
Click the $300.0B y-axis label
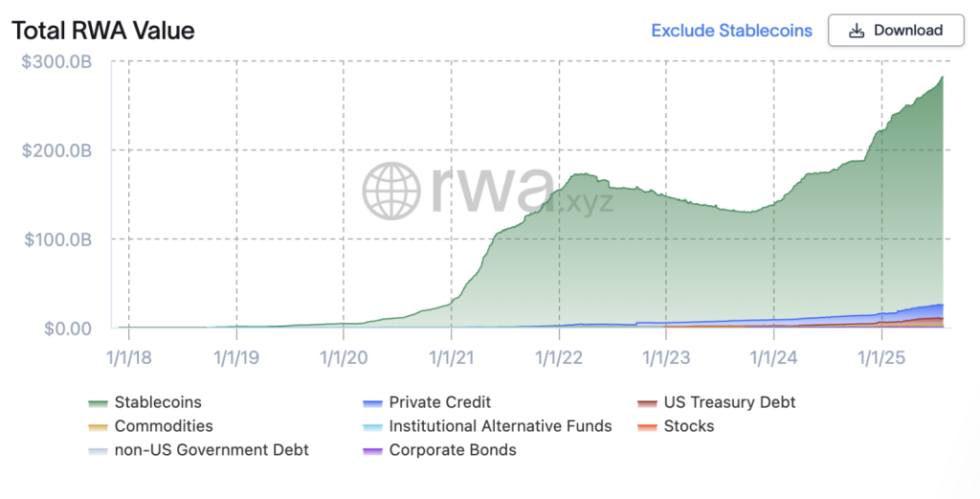tap(58, 62)
